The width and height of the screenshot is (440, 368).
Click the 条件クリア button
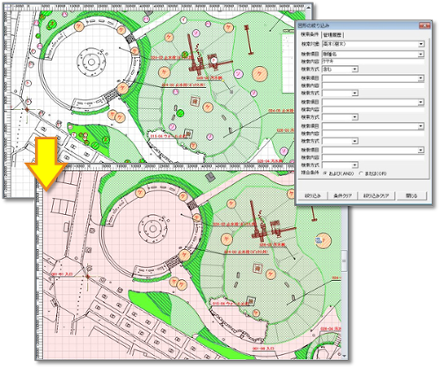tap(342, 196)
